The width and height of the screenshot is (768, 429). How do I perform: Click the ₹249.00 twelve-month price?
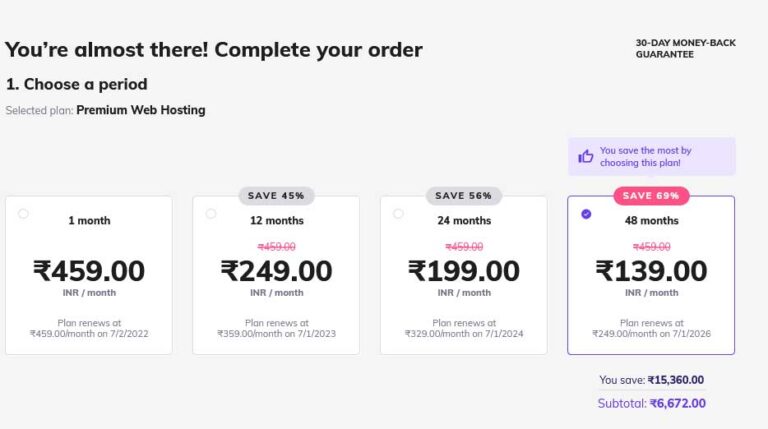click(x=276, y=271)
